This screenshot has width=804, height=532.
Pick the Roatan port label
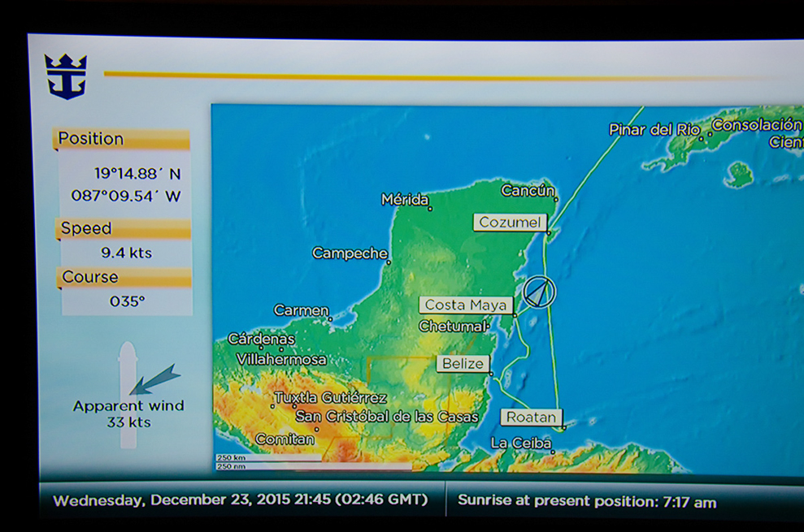coord(531,417)
